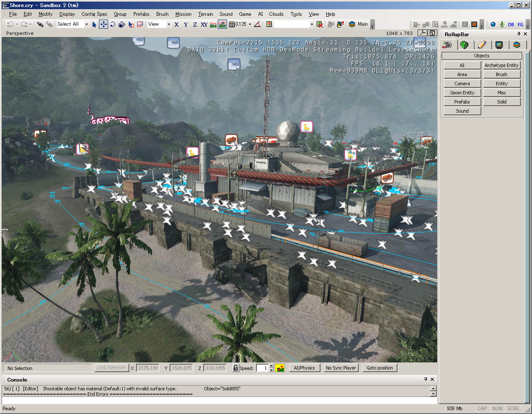532x414 pixels.
Task: Constrain movement to XY plane
Action: (x=204, y=25)
